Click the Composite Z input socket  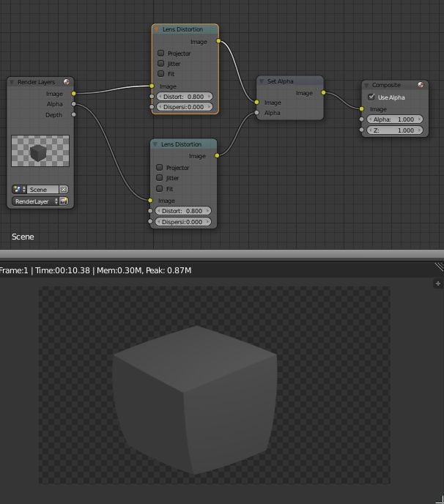click(362, 130)
